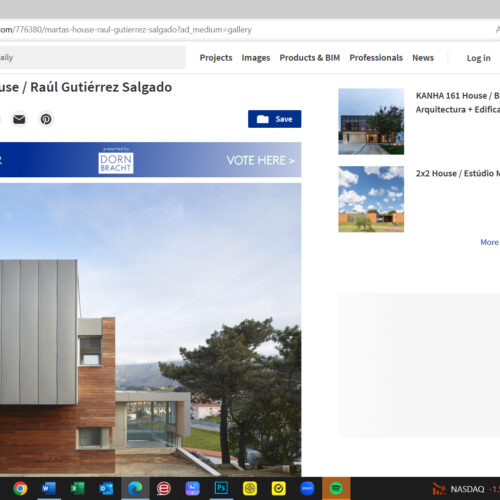Open the NASDAQ stock widget in taskbar
The width and height of the screenshot is (500, 500).
pos(466,489)
